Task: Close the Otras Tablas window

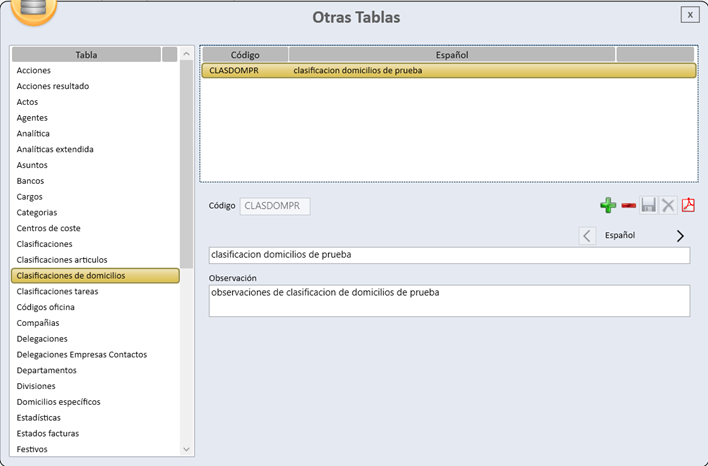Action: click(689, 14)
